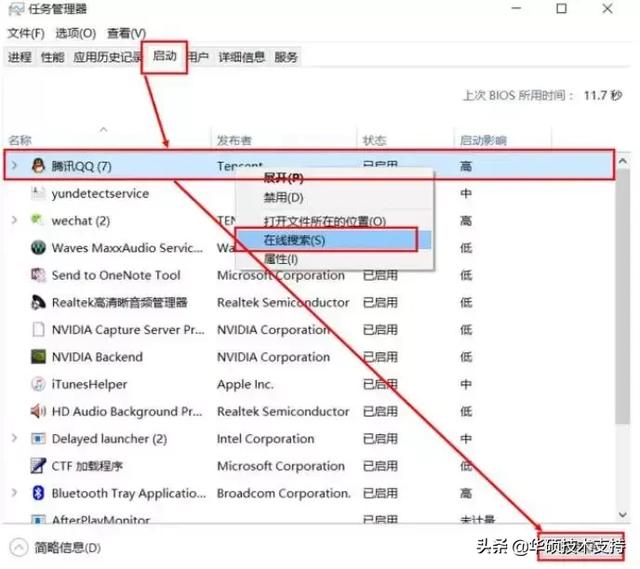Open the 文件(F) menu
The width and height of the screenshot is (640, 569).
point(26,33)
